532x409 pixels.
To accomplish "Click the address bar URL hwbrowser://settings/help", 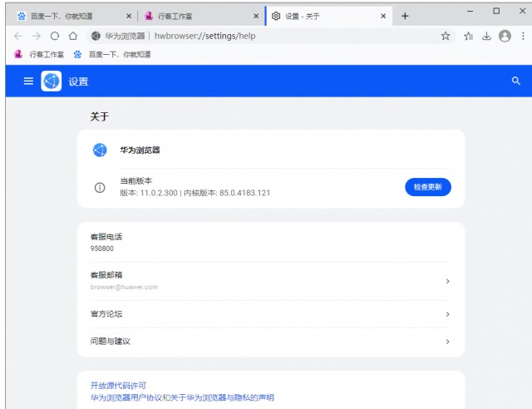I will (x=205, y=36).
